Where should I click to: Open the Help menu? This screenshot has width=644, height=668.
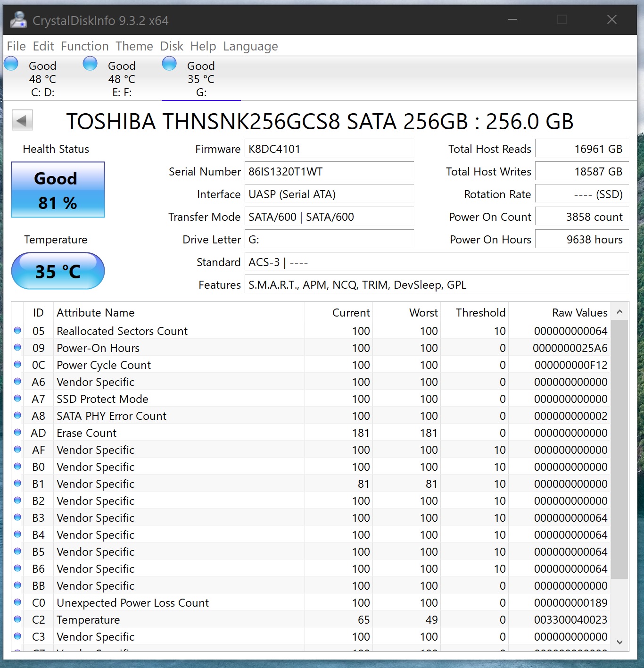tap(203, 46)
